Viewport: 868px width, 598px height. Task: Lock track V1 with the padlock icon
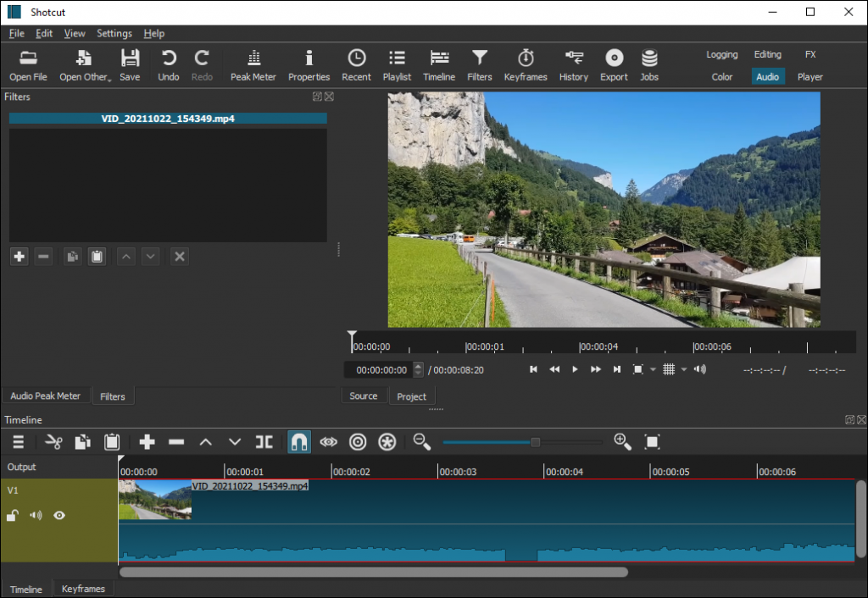click(x=13, y=515)
